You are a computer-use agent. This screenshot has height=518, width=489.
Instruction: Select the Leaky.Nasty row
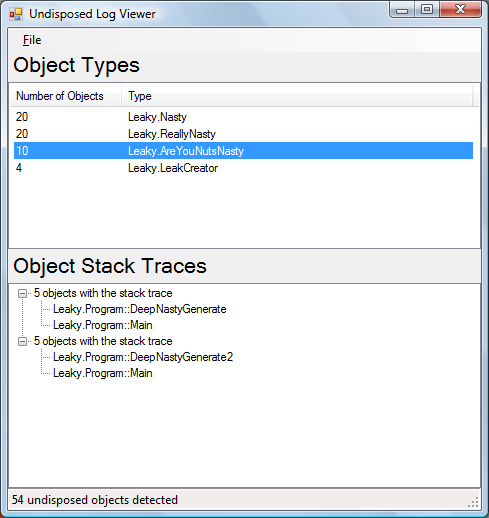pyautogui.click(x=243, y=117)
